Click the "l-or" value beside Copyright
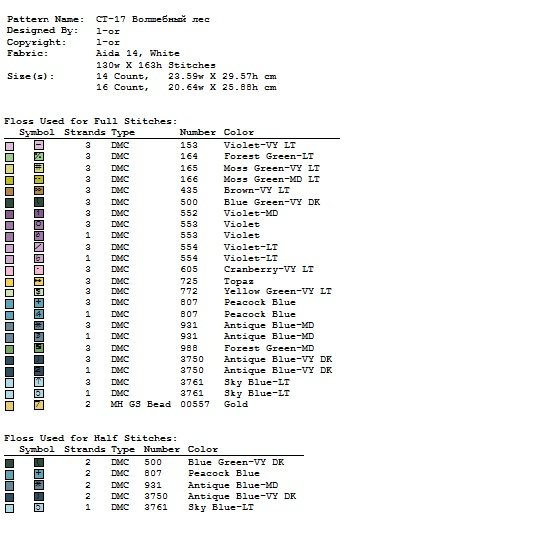 click(108, 42)
